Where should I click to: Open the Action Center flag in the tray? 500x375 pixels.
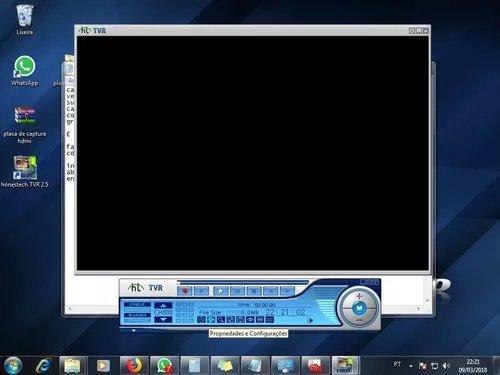423,366
